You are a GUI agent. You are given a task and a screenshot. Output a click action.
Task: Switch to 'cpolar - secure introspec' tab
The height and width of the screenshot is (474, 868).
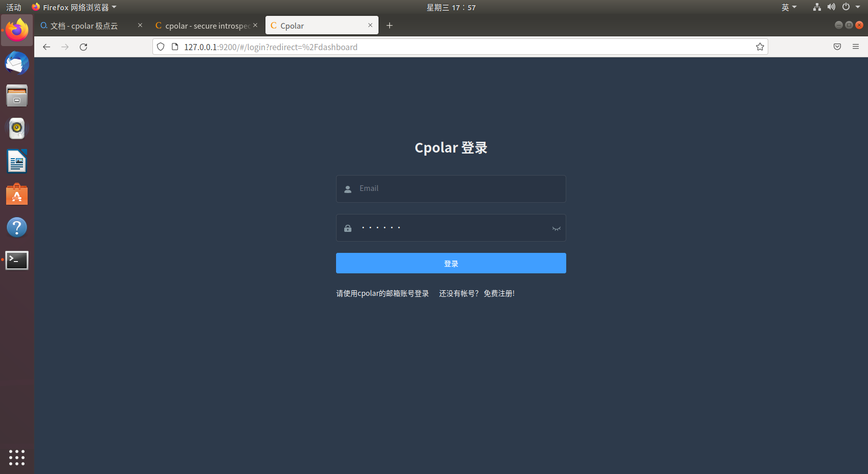[207, 26]
